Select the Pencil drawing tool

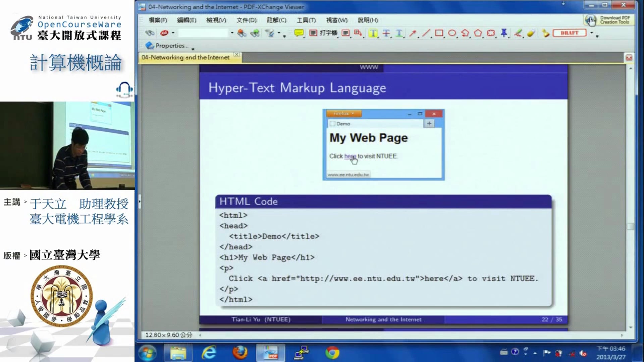click(518, 33)
